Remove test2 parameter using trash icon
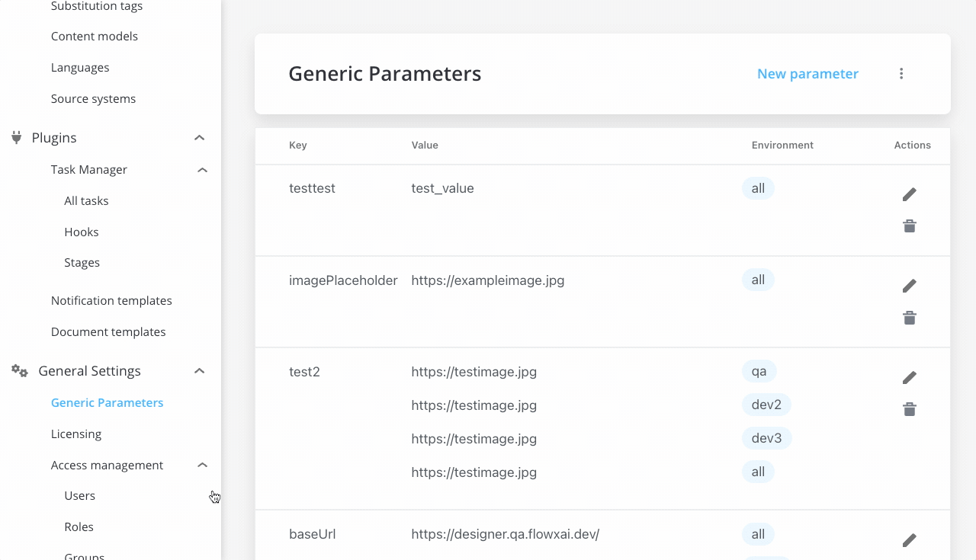 (909, 409)
